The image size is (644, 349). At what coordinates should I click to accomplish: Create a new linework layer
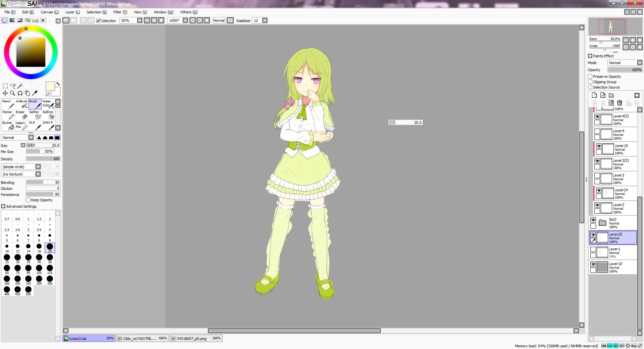pos(603,95)
